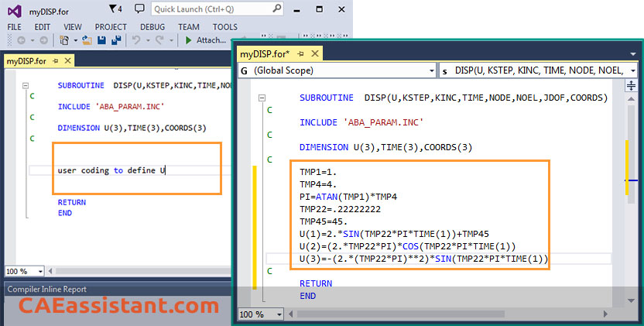Image resolution: width=644 pixels, height=326 pixels.
Task: Click INCLUDE 'ABA_PARAM.INC' in front editor
Action: (x=361, y=122)
